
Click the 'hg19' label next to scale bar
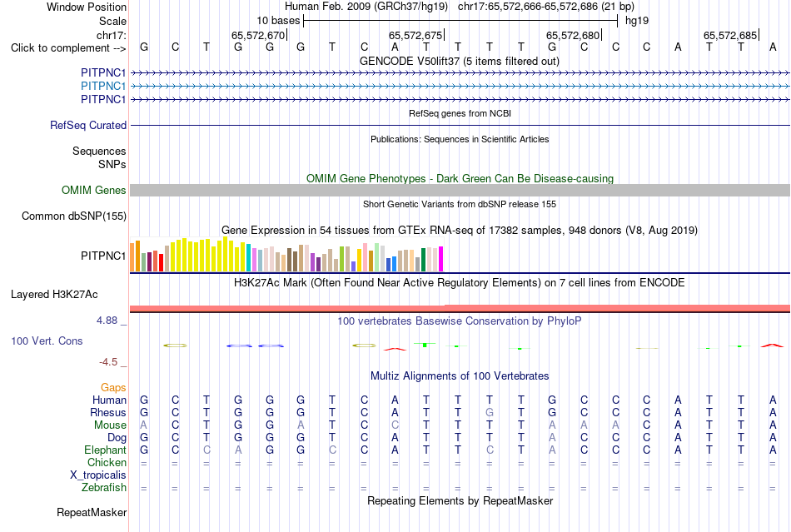pyautogui.click(x=637, y=21)
